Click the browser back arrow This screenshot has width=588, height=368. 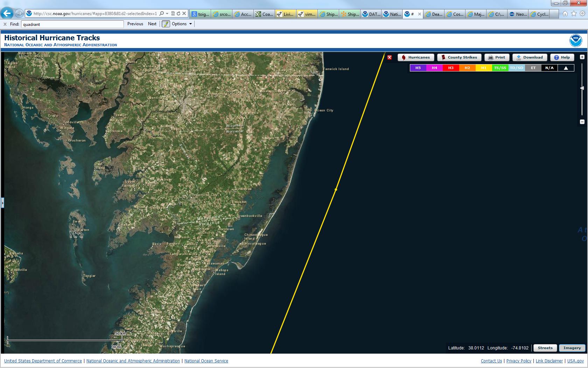7,14
